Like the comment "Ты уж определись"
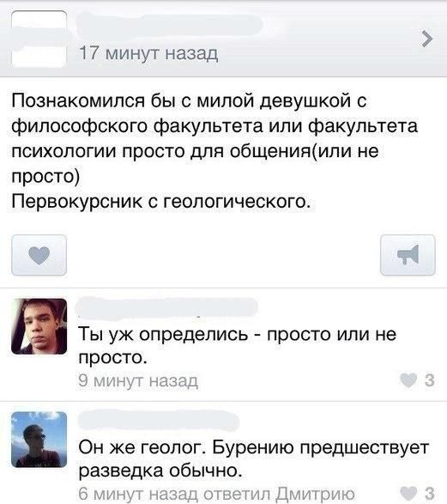This screenshot has height=504, width=447. (408, 380)
